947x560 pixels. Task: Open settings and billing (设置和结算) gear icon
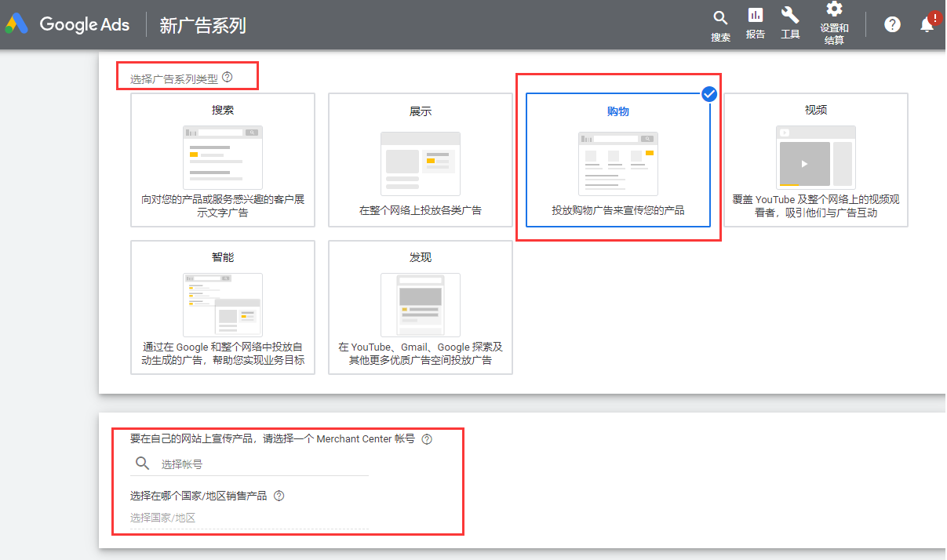coord(834,9)
